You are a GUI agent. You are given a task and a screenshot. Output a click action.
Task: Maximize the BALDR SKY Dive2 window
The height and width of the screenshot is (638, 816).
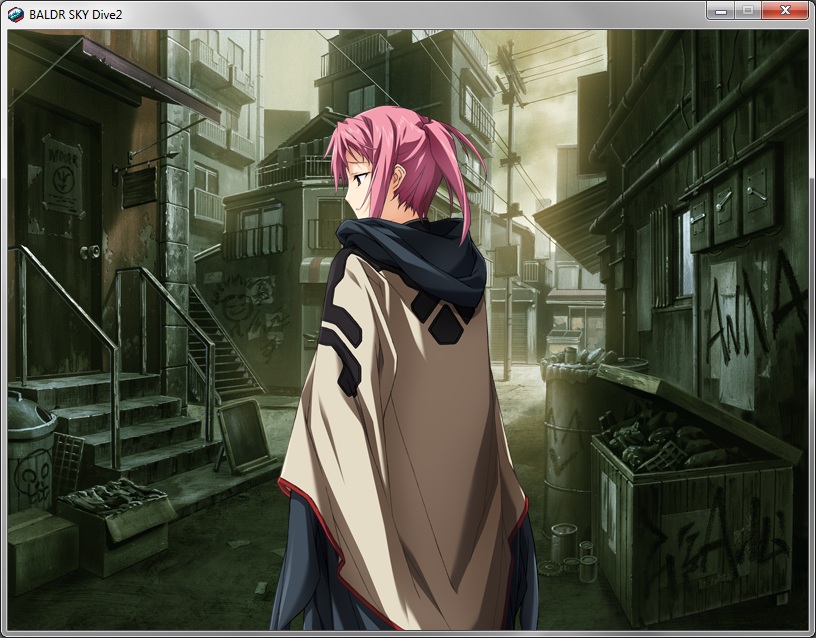click(x=748, y=10)
